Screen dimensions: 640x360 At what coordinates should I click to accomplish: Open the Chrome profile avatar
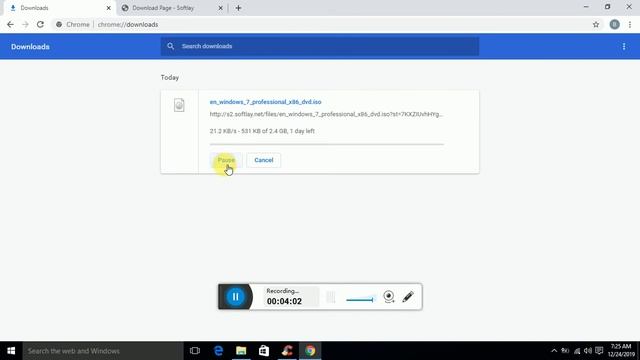[x=614, y=24]
